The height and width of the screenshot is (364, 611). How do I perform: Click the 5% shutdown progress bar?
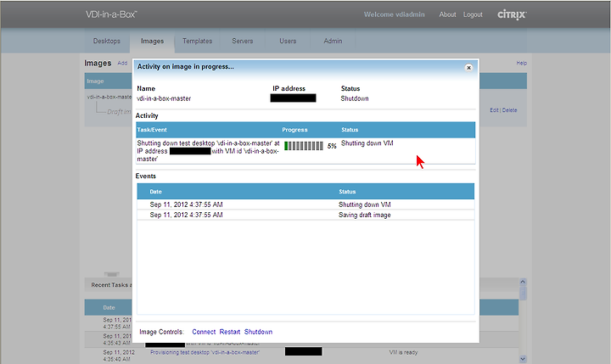coord(304,146)
